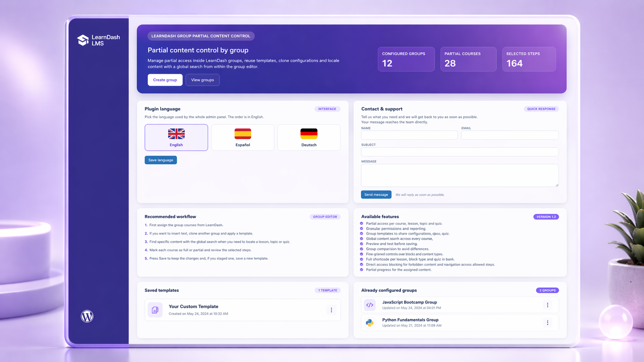Select Deutsch as the plugin language

[x=309, y=137]
